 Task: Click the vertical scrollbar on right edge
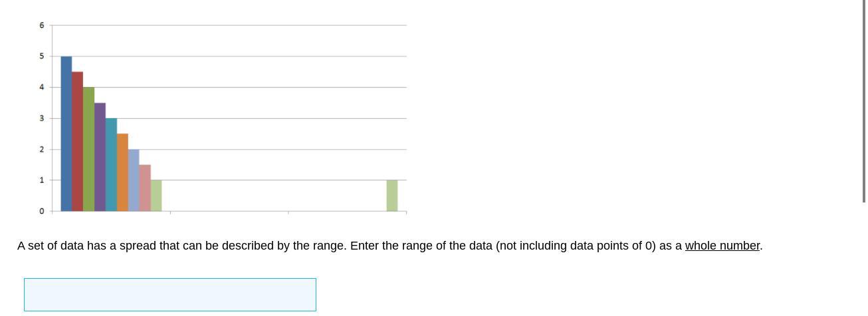[x=864, y=100]
